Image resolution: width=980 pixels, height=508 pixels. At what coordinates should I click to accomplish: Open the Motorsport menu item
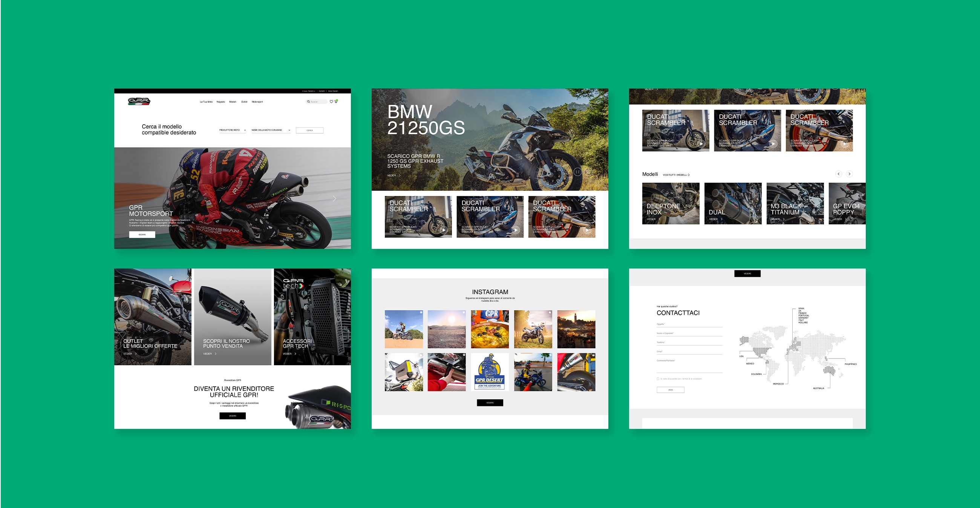(257, 102)
